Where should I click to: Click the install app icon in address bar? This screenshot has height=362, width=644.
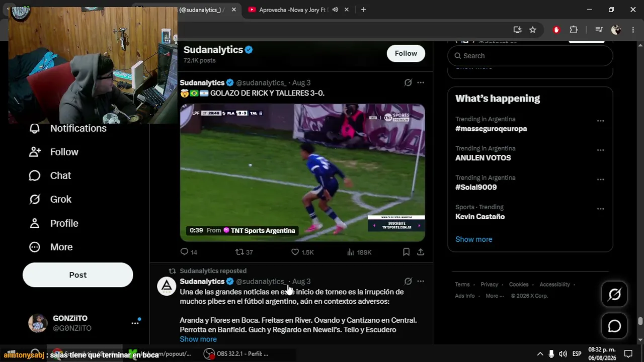(517, 30)
